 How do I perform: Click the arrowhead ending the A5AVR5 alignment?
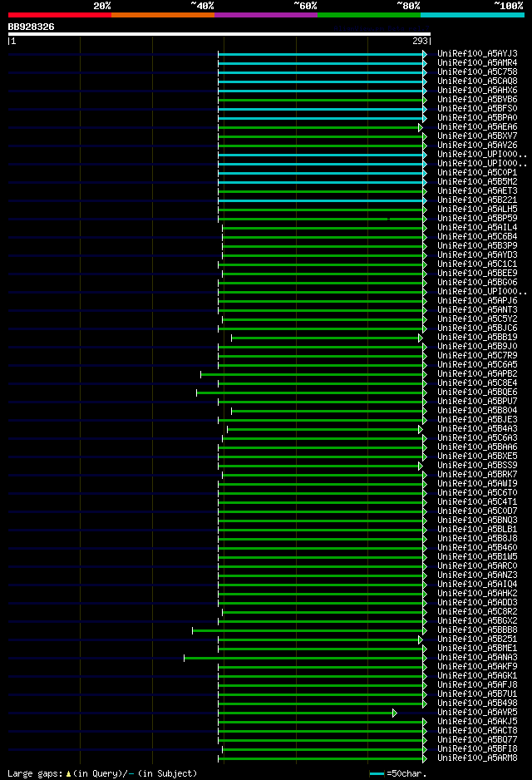(395, 713)
